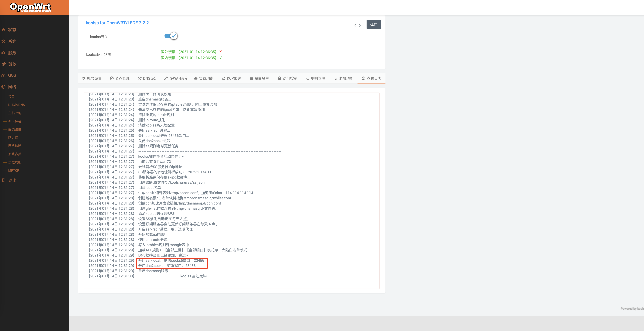Viewport: 644px width, 331px height.
Task: Open 多线多拨 under 网络
Action: click(15, 154)
